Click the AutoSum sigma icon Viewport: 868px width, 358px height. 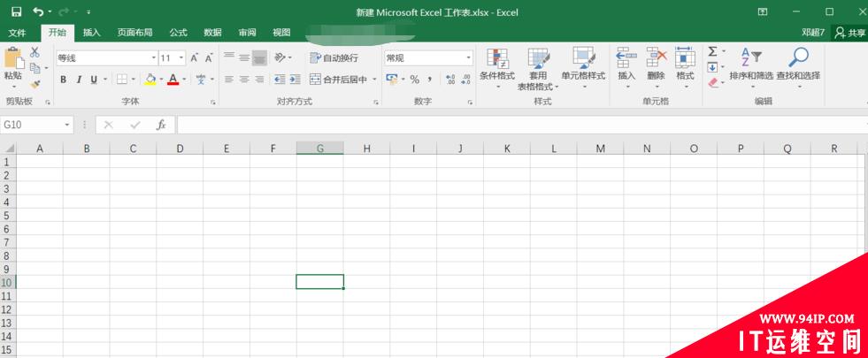(x=712, y=52)
